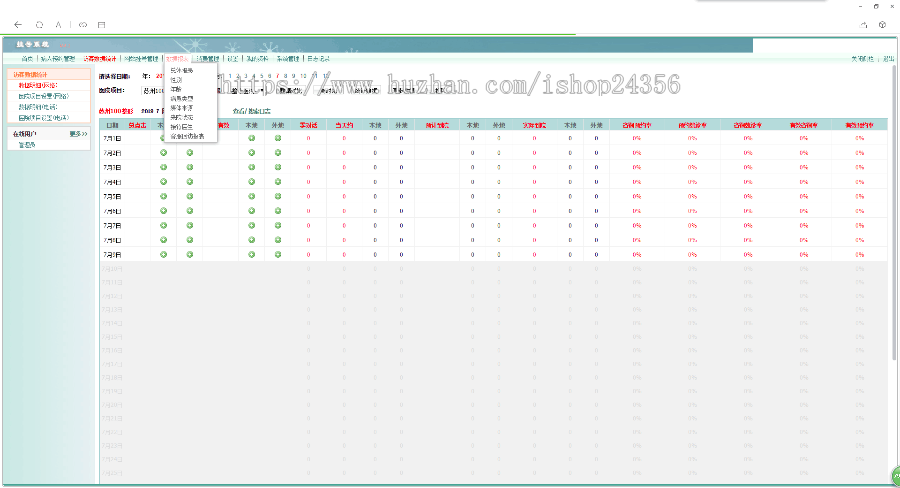Select 性别 in the open dropdown menu
This screenshot has width=900, height=488.
pyautogui.click(x=176, y=80)
